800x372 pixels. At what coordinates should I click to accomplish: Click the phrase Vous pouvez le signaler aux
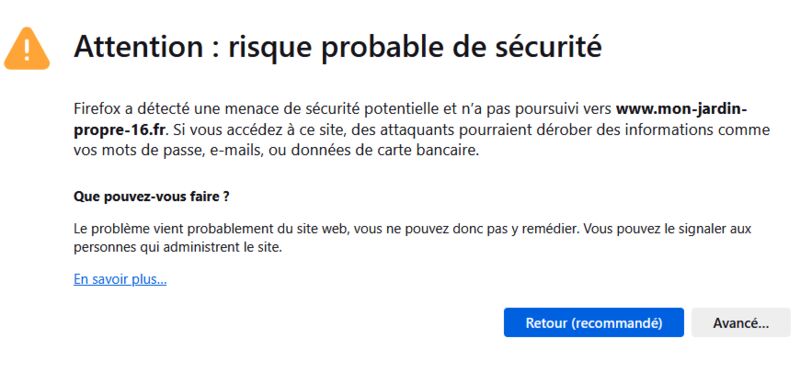667,228
